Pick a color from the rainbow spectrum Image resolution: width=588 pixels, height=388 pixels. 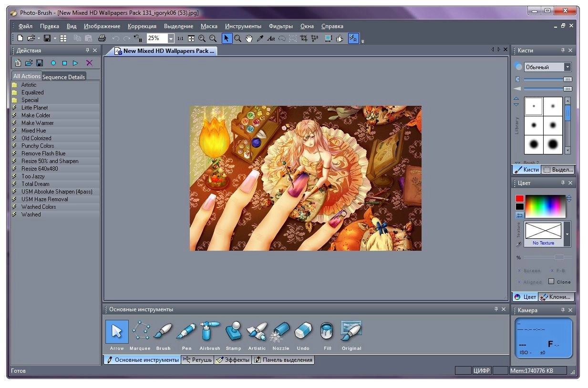point(545,206)
